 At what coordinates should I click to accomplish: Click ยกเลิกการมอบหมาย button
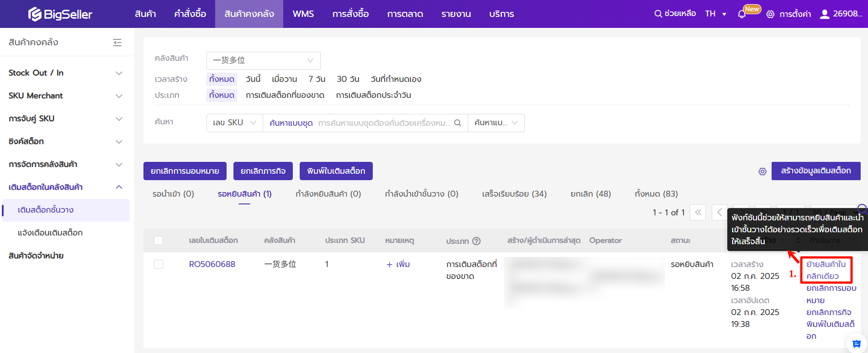[185, 171]
